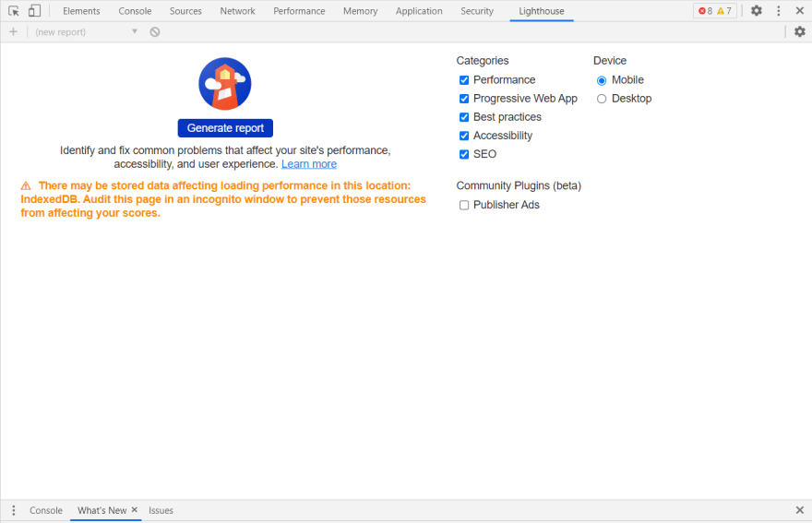Open DevTools settings gear in top bar
The image size is (812, 523).
coord(756,11)
